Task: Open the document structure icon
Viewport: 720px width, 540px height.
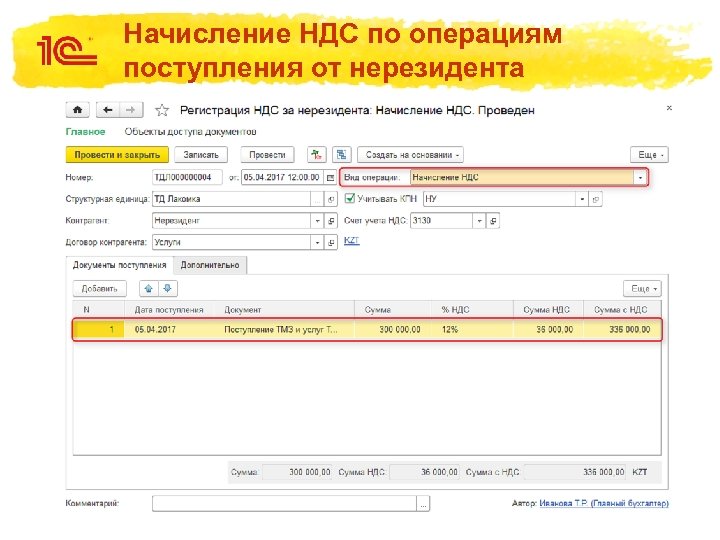Action: click(341, 155)
